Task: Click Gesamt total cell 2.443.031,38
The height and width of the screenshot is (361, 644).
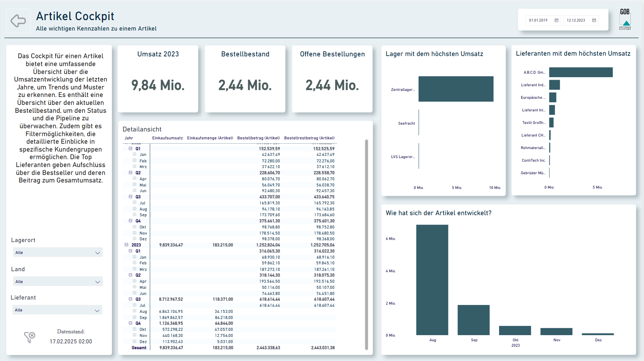Action: pos(323,348)
